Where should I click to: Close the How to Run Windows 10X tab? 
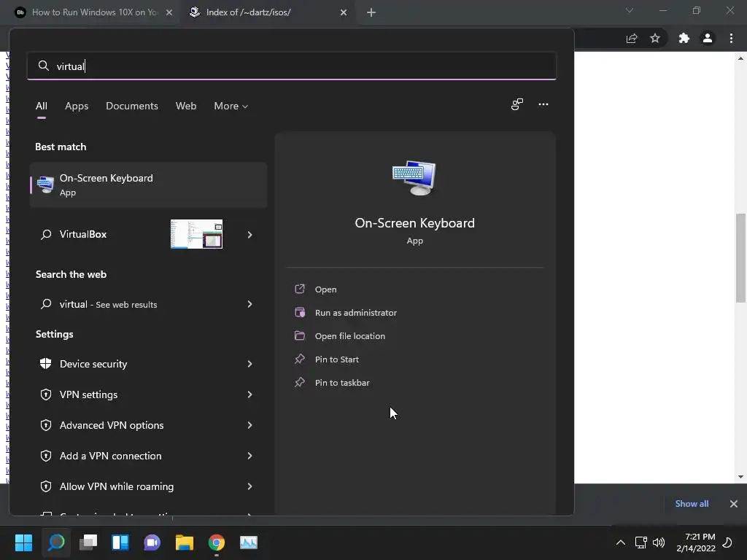[x=169, y=12]
